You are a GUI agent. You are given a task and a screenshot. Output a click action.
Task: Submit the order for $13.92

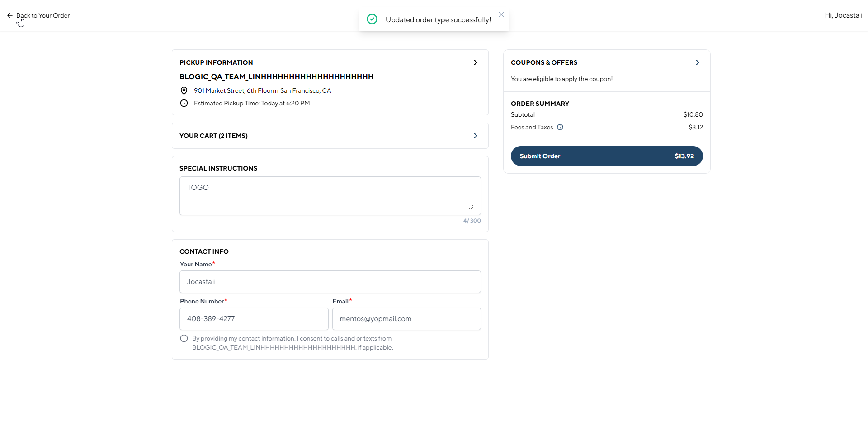click(606, 156)
